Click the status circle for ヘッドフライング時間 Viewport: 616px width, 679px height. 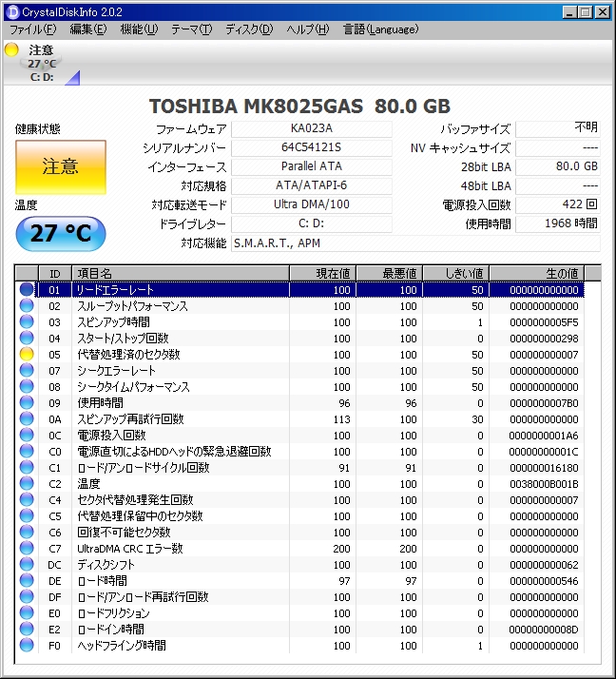pos(27,645)
